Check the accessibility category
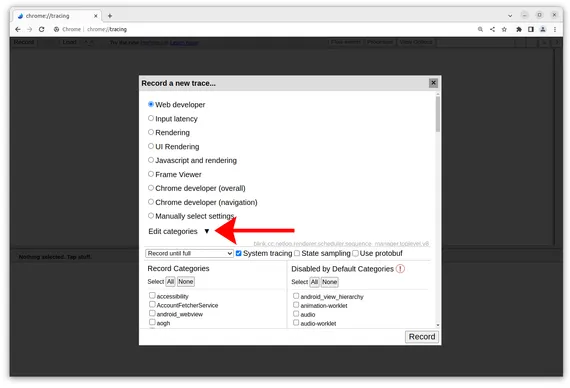Viewport: 570px width, 388px height. pos(152,296)
